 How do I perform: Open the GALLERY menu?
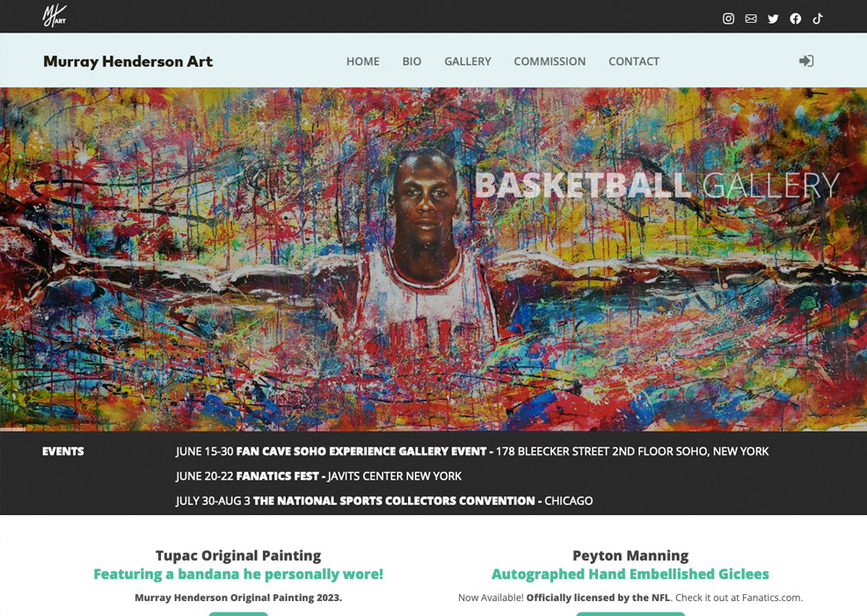468,62
